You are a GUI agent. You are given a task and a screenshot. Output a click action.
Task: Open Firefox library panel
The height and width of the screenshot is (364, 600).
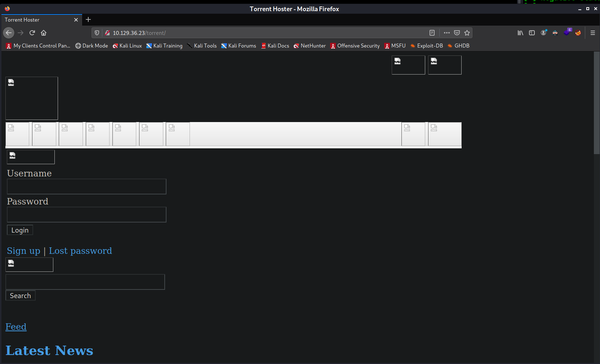[x=520, y=33]
